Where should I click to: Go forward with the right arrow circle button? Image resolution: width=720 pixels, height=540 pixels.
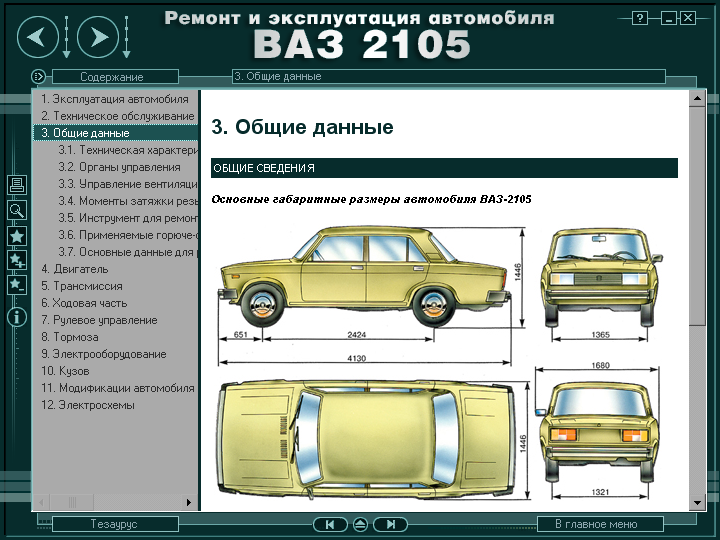coord(98,37)
